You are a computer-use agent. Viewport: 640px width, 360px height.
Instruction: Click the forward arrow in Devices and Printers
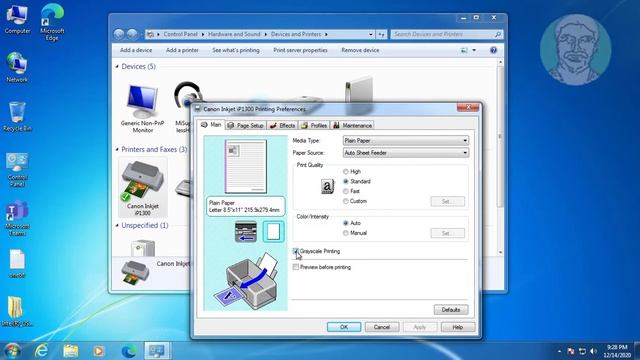(x=132, y=34)
